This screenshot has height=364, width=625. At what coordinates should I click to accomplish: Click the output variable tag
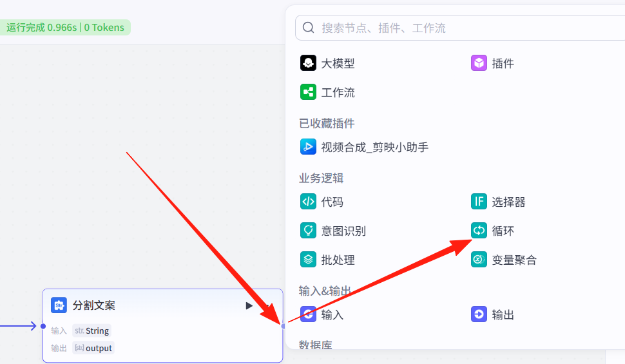(x=93, y=348)
